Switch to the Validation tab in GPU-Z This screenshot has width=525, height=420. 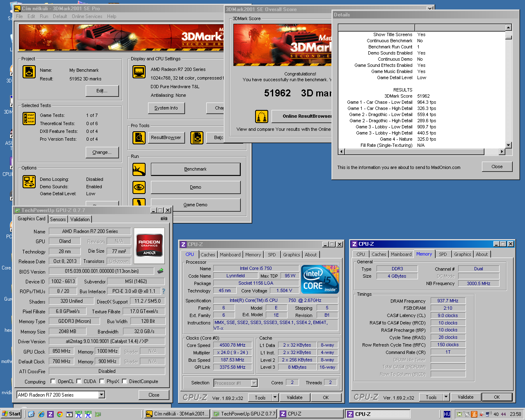80,219
